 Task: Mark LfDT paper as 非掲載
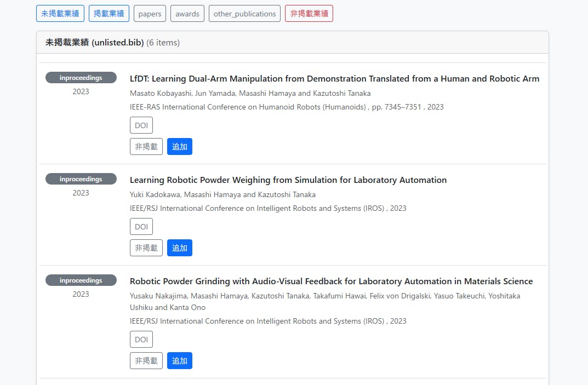[x=146, y=147]
